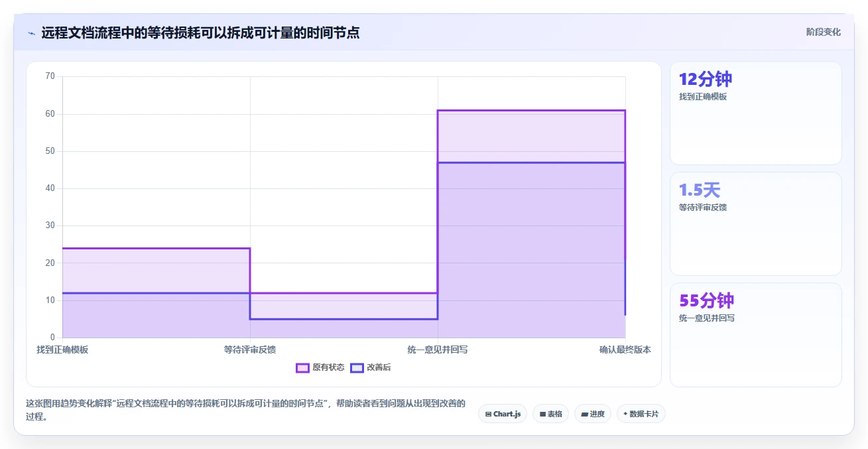Click the 阶段变化 label in header
Image resolution: width=868 pixels, height=449 pixels.
click(824, 32)
